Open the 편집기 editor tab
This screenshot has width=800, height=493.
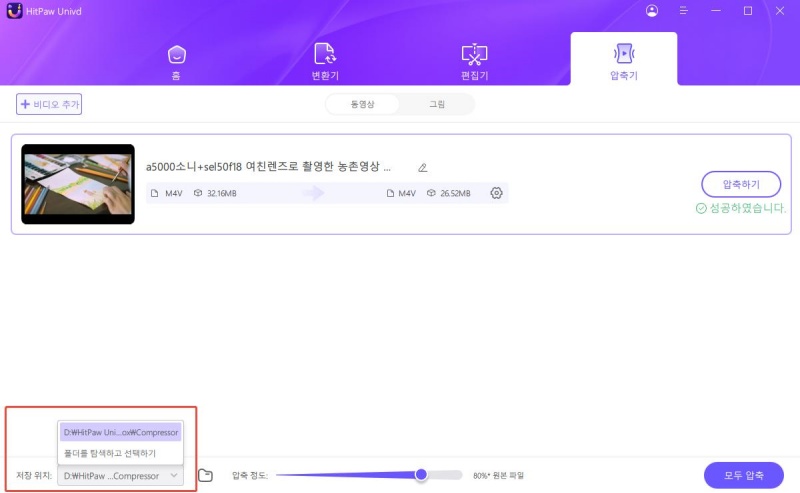tap(474, 62)
